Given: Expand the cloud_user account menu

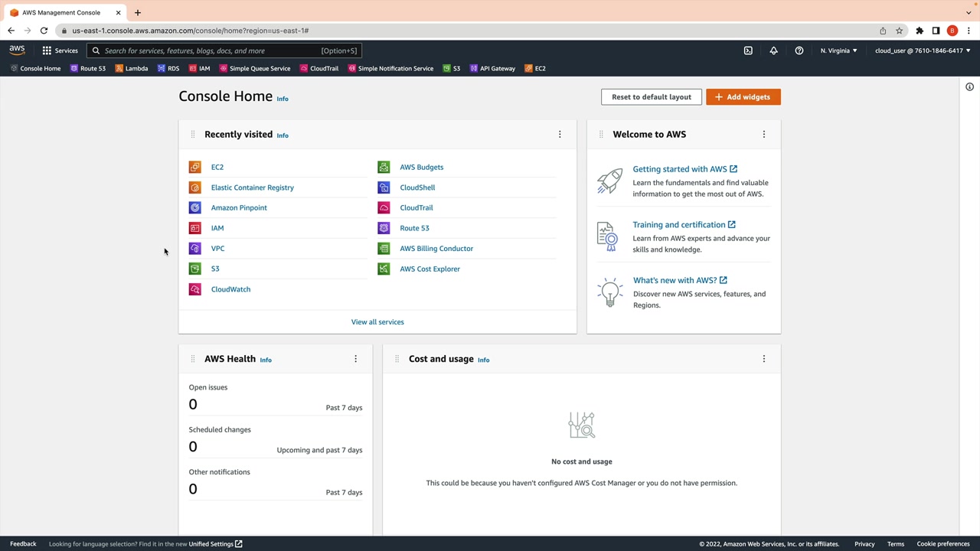Looking at the screenshot, I should (x=923, y=51).
